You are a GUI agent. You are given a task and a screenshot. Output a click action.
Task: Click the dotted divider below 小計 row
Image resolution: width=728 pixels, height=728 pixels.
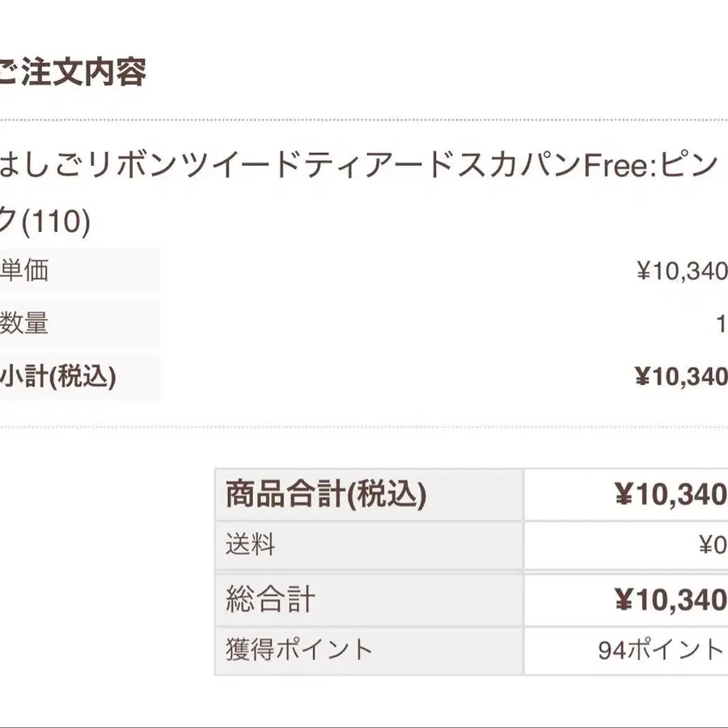tap(364, 426)
